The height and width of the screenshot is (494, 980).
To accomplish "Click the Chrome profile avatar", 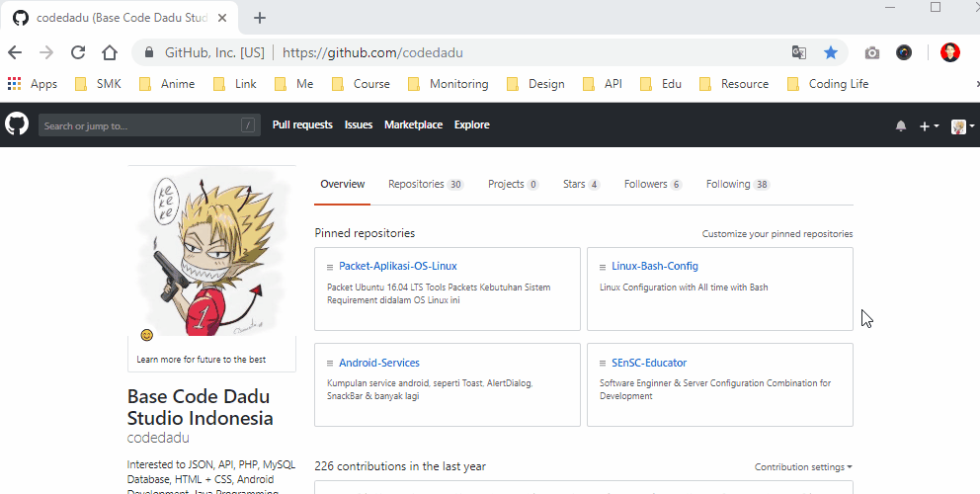I will 949,53.
